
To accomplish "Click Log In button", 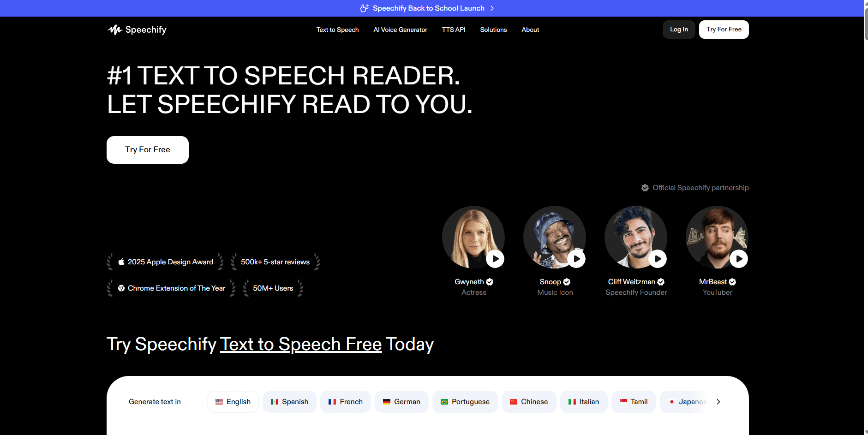I will (679, 30).
